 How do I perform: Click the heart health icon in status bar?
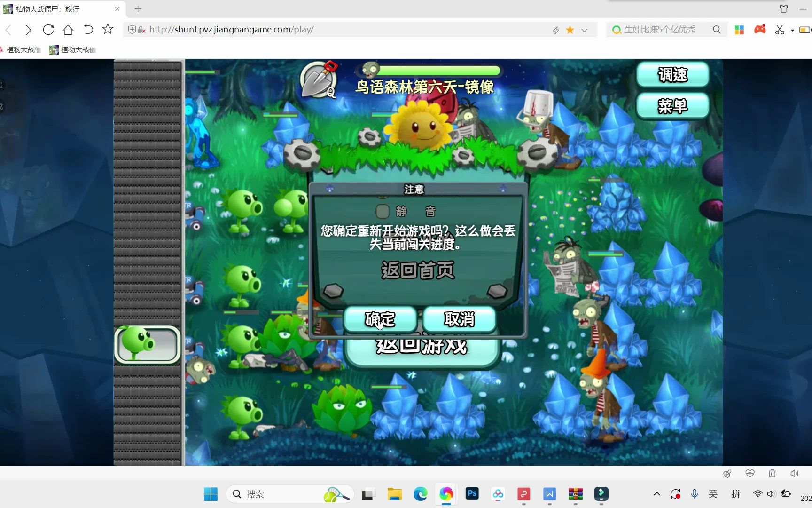pyautogui.click(x=750, y=473)
